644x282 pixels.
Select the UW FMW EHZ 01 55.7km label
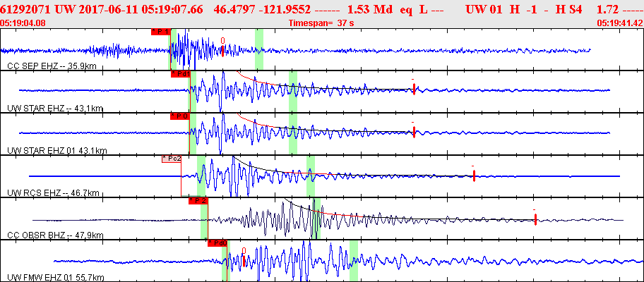pos(56,278)
